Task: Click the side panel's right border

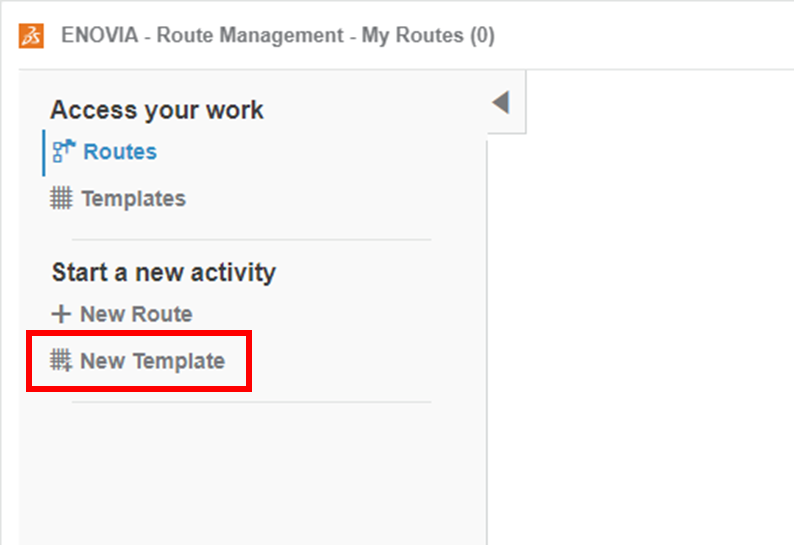Action: coord(487,340)
